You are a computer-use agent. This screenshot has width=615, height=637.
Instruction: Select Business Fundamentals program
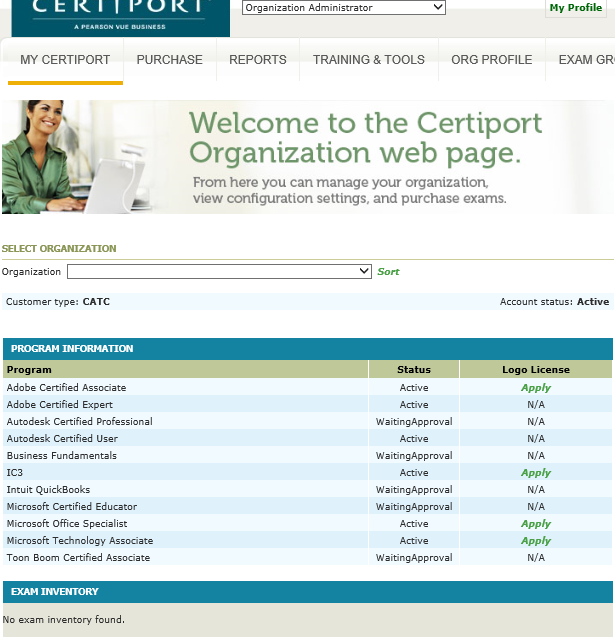tap(62, 456)
